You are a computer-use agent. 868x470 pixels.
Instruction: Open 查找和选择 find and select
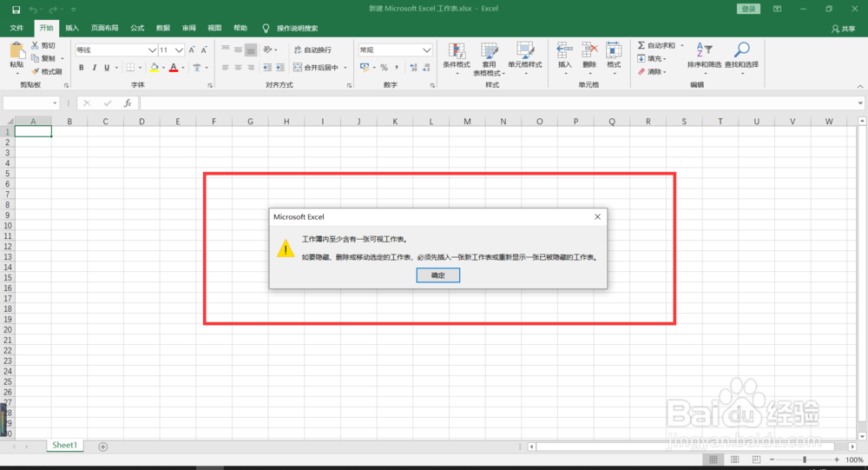pyautogui.click(x=742, y=57)
